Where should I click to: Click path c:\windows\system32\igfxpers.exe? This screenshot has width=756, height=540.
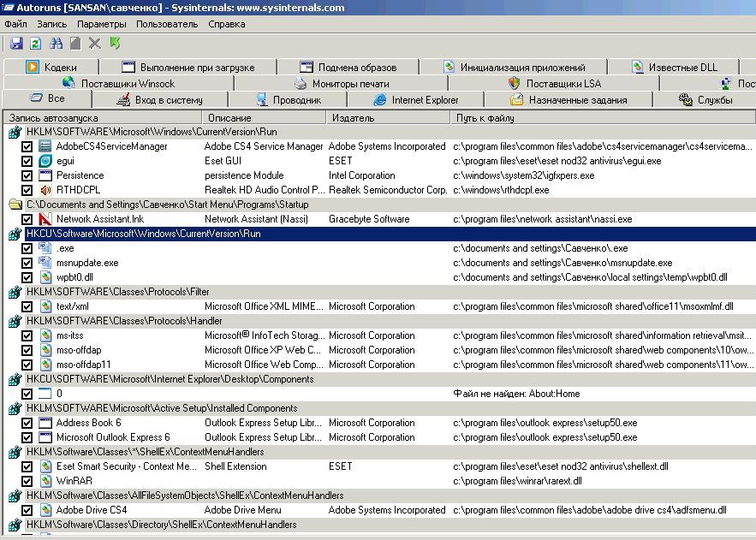tap(524, 175)
